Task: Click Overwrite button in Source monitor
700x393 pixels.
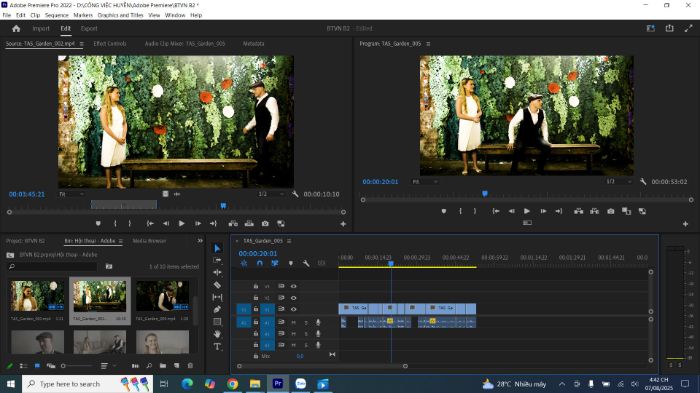Action: pyautogui.click(x=249, y=223)
